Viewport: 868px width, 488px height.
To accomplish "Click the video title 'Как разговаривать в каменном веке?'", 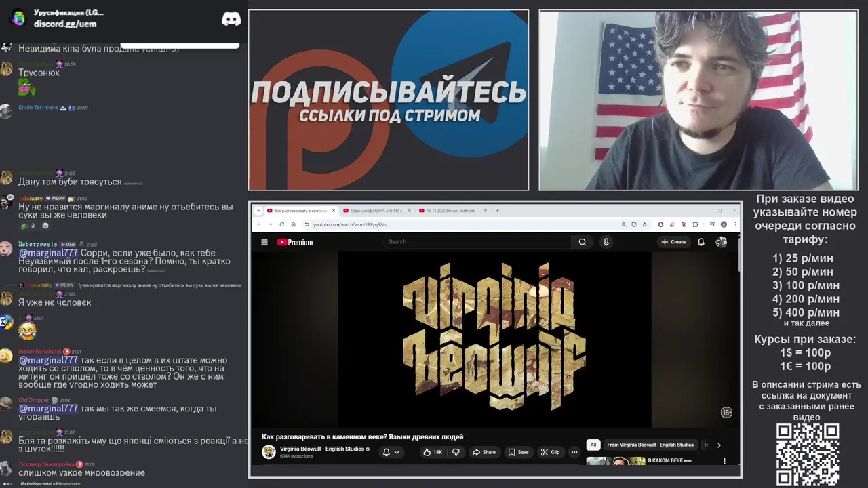I will coord(362,437).
